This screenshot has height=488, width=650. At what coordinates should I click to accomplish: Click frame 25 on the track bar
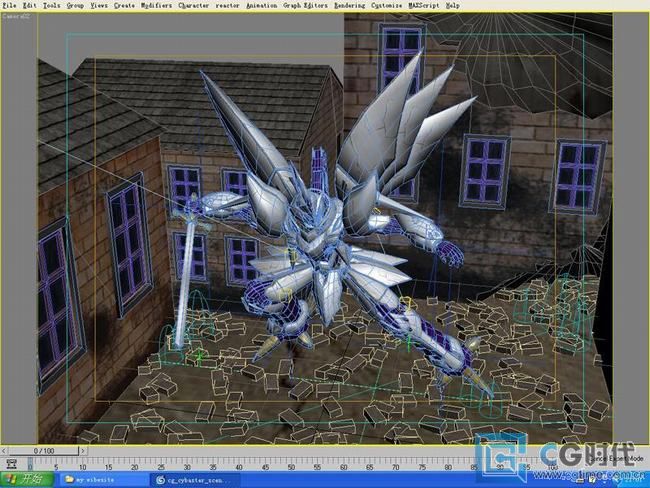pos(160,464)
